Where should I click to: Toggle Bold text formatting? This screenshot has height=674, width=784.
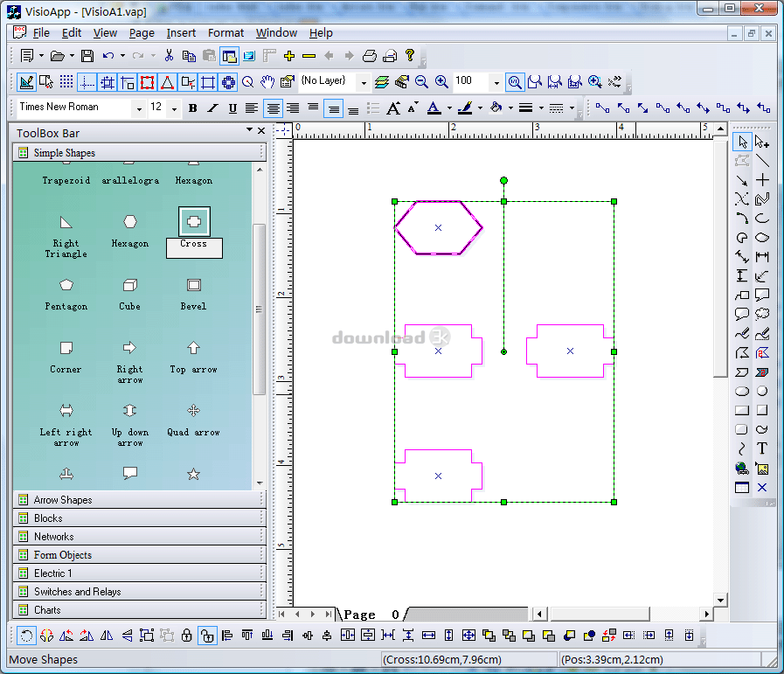192,108
